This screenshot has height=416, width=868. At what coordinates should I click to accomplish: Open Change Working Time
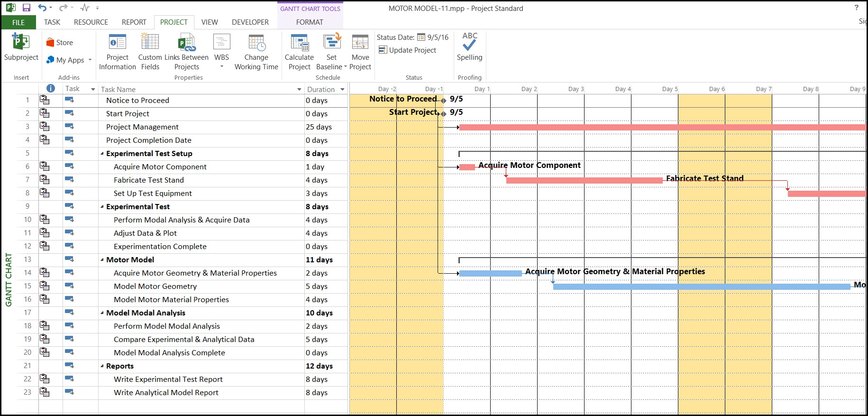pyautogui.click(x=256, y=52)
